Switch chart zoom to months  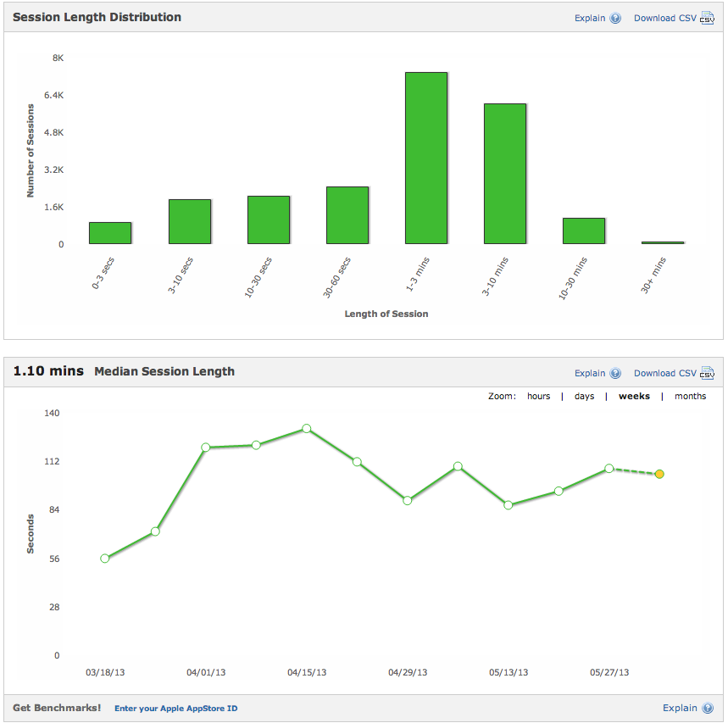click(x=691, y=396)
